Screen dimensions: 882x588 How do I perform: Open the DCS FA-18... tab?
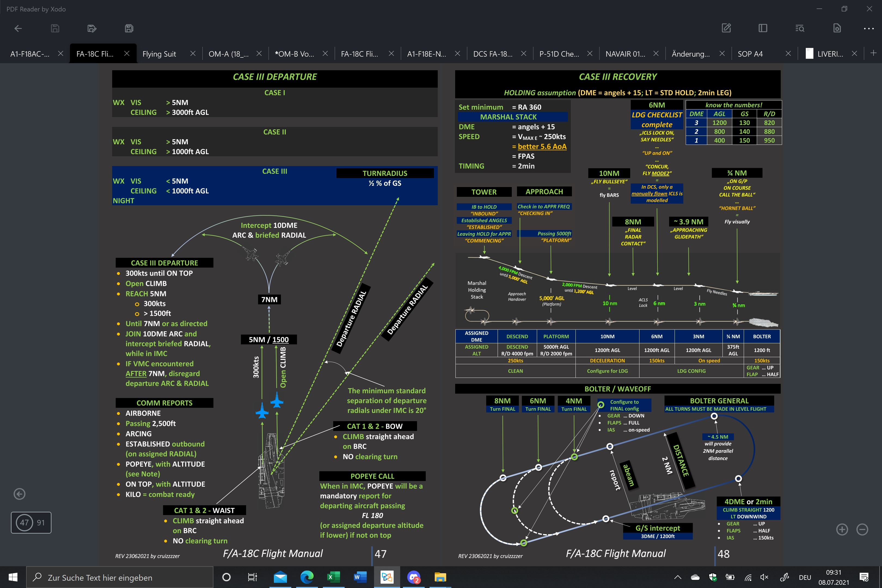493,54
